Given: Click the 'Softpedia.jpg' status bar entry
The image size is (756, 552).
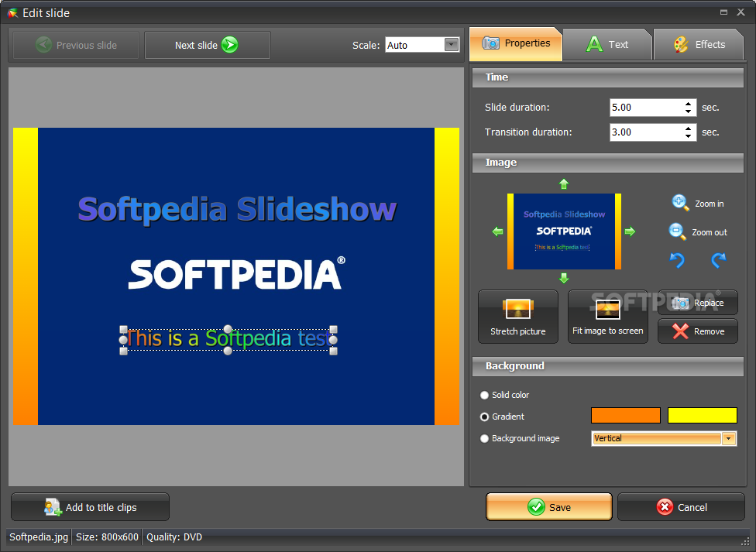Looking at the screenshot, I should tap(39, 537).
